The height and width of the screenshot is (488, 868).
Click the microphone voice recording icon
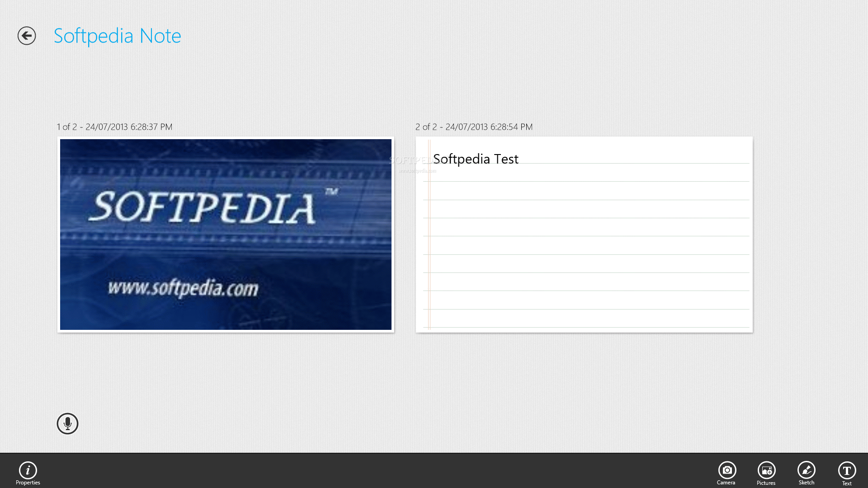click(x=67, y=424)
